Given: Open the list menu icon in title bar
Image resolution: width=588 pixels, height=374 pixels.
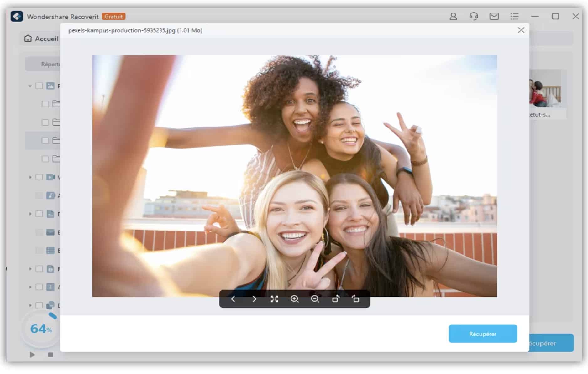Looking at the screenshot, I should point(514,16).
